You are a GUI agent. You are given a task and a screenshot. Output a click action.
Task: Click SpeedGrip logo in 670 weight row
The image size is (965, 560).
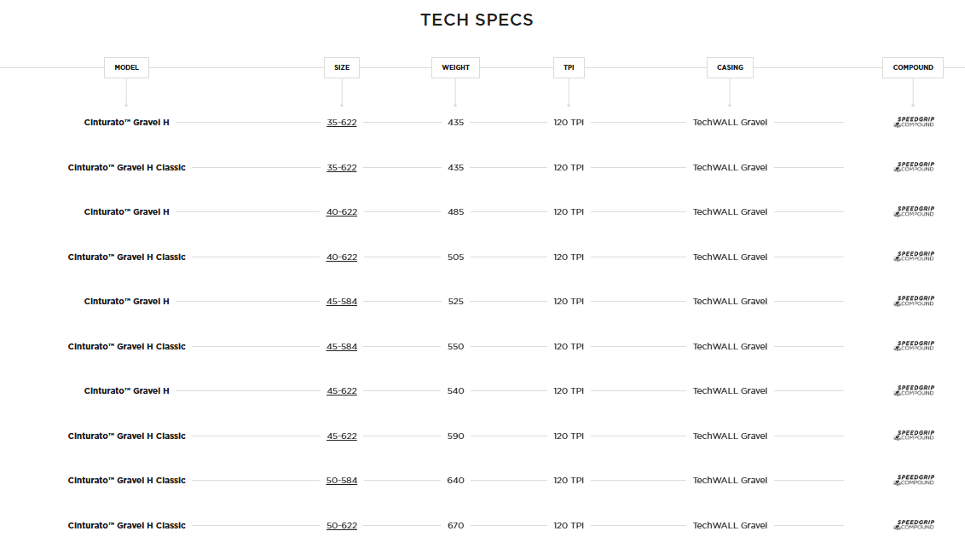pyautogui.click(x=914, y=525)
